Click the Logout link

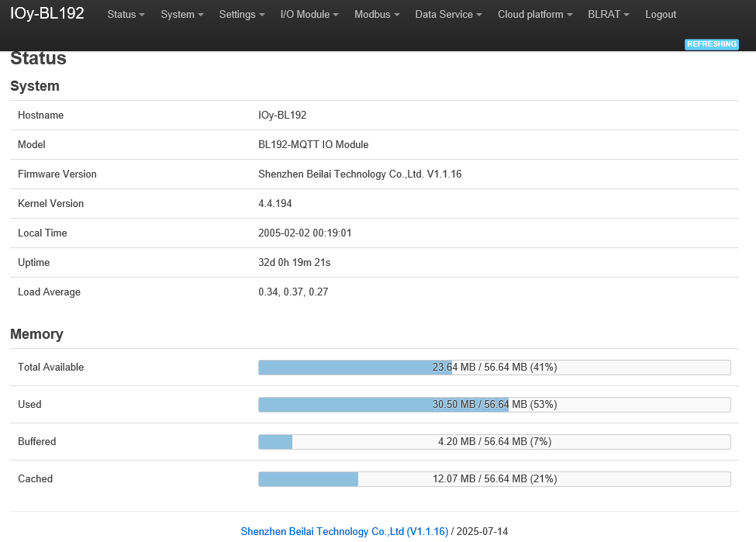661,15
